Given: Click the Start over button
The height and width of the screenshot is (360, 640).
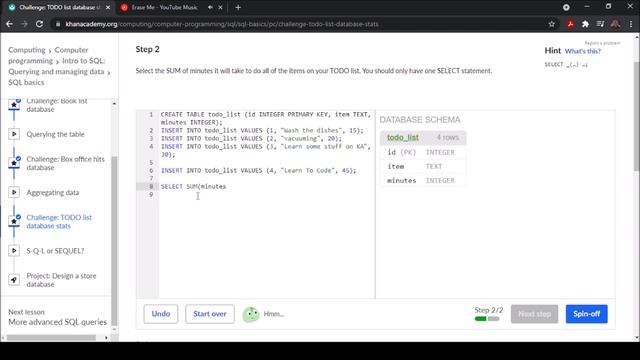Looking at the screenshot, I should [210, 314].
